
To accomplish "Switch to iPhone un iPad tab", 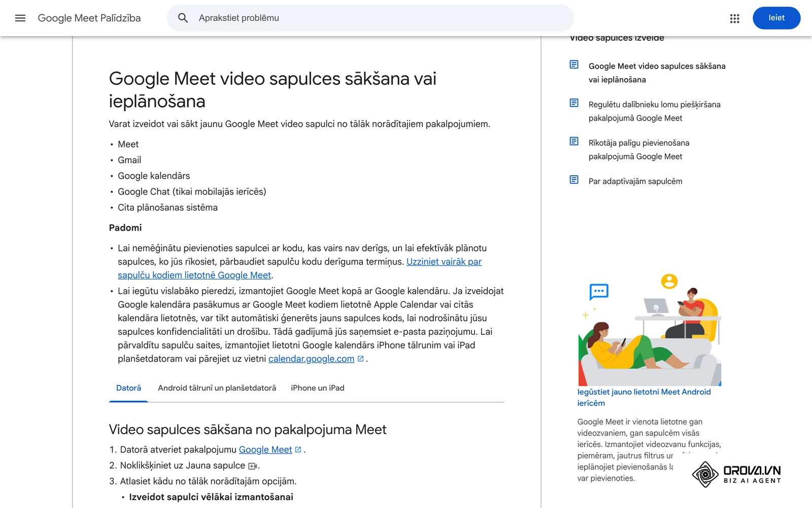I will click(x=318, y=388).
